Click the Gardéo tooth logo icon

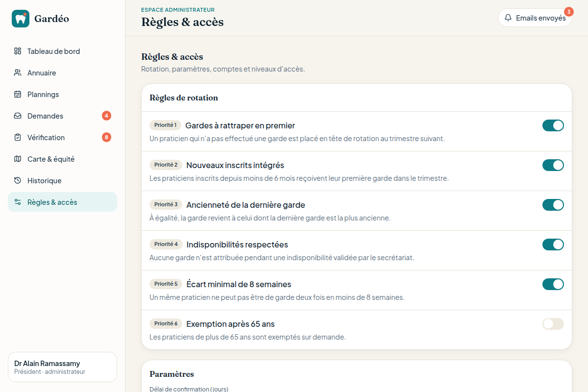pos(21,19)
